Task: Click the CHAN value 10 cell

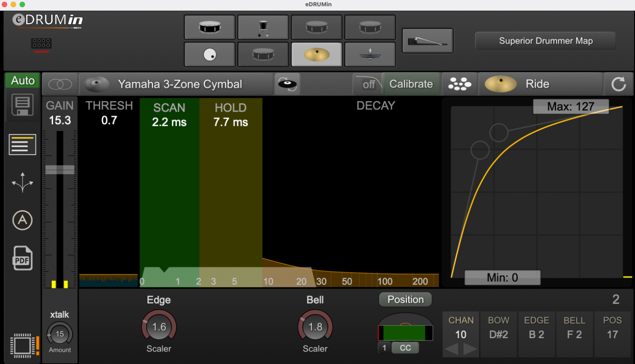Action: 461,335
